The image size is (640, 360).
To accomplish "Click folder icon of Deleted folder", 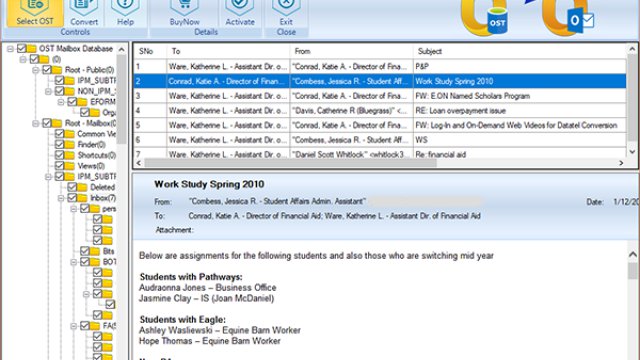I will (82, 187).
